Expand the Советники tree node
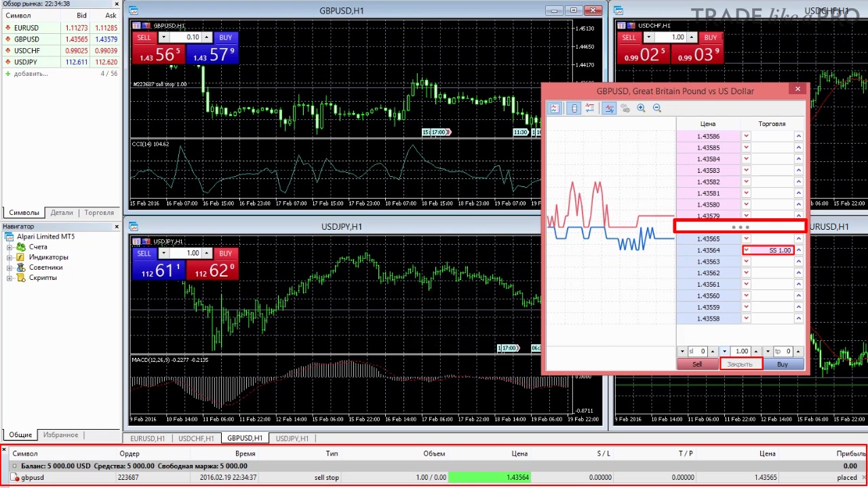Viewport: 868px width, 488px height. point(10,268)
